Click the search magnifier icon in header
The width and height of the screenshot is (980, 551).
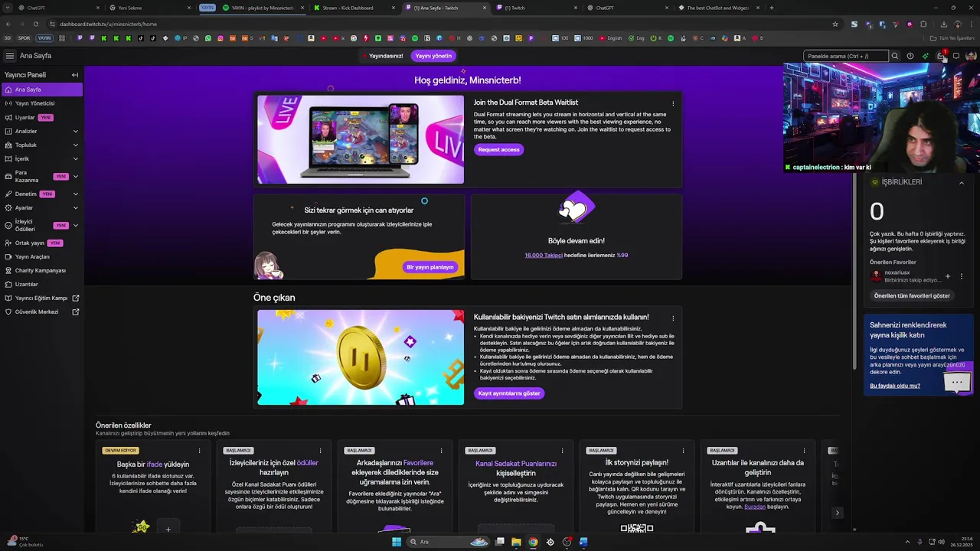coord(894,56)
